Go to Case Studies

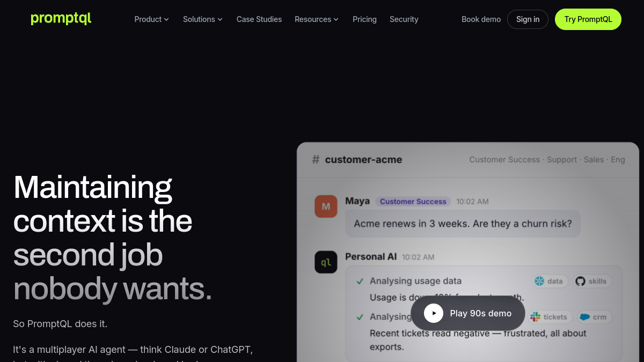point(259,19)
